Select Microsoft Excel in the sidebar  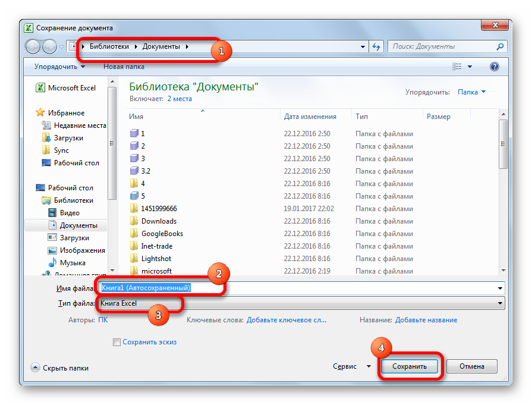[x=71, y=88]
